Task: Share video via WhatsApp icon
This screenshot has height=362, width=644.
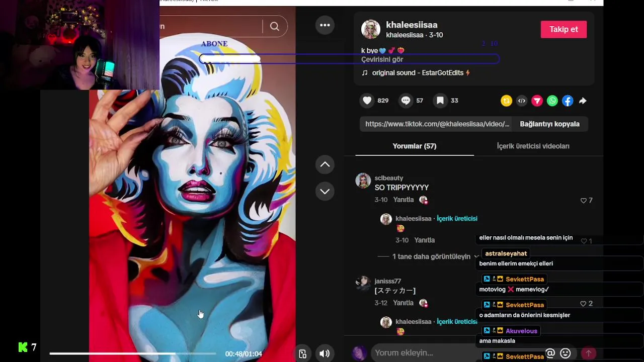Action: pyautogui.click(x=552, y=101)
